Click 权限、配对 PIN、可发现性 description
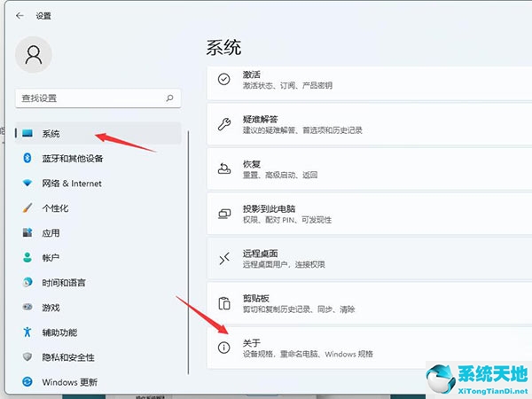This screenshot has width=532, height=399. point(287,220)
